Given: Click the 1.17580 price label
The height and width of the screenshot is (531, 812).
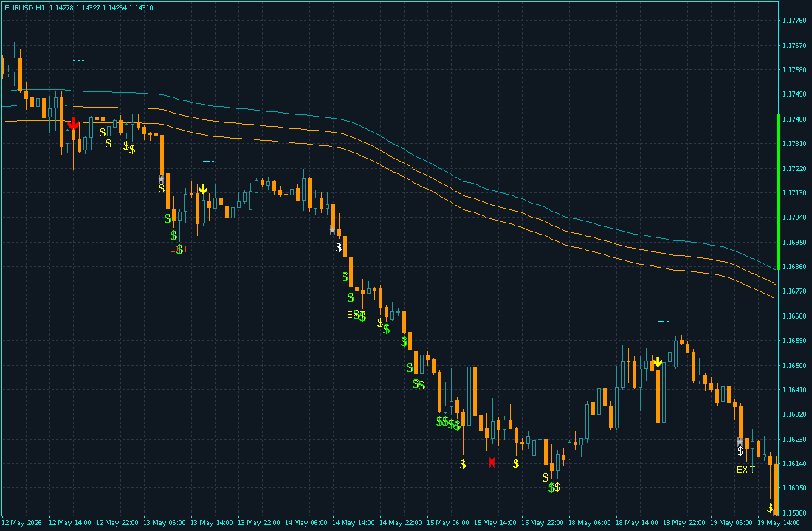Looking at the screenshot, I should (794, 70).
